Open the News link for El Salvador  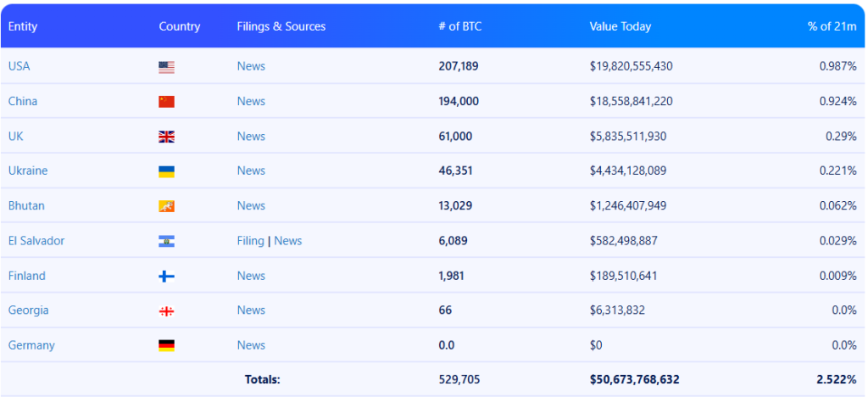pos(287,241)
